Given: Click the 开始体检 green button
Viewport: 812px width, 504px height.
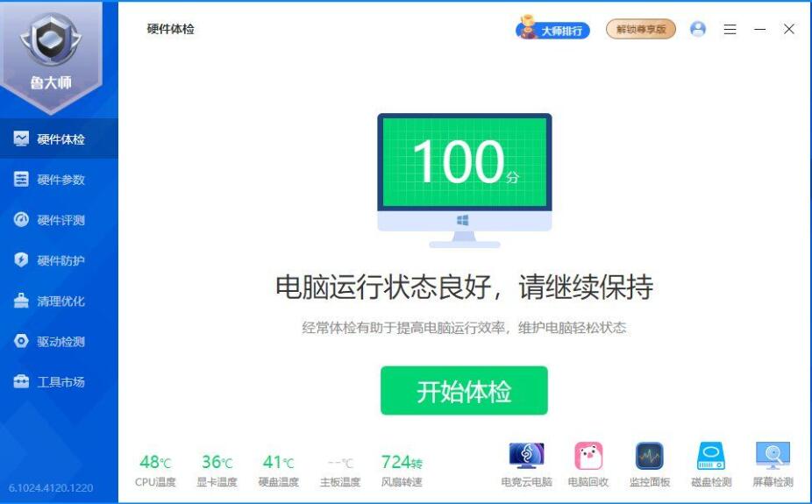Looking at the screenshot, I should pyautogui.click(x=464, y=391).
